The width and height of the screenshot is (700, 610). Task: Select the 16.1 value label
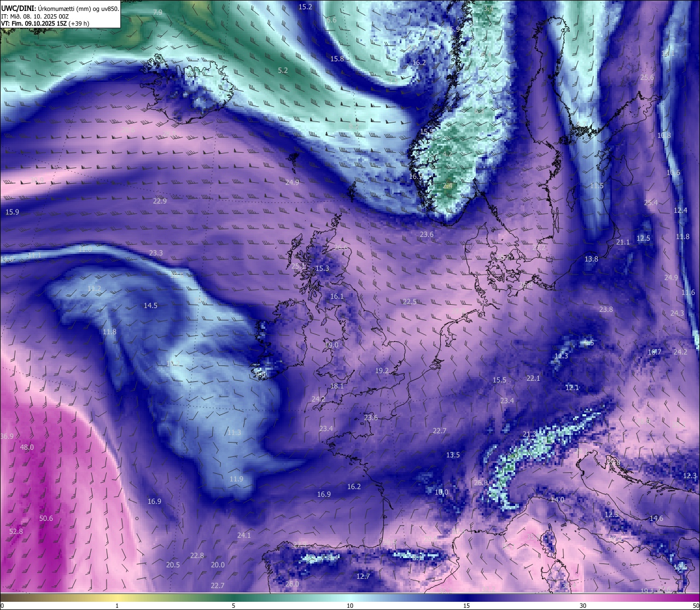pos(337,296)
